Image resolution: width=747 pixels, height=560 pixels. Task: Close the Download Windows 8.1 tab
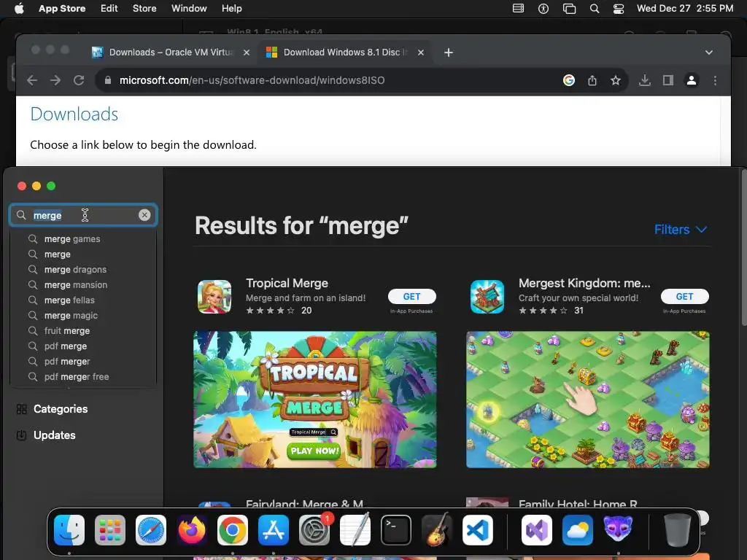click(421, 52)
